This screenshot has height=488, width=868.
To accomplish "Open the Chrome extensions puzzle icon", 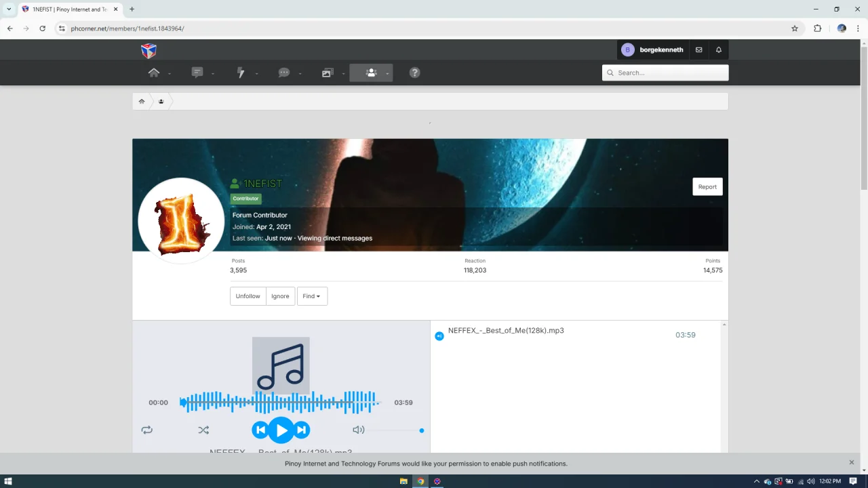I will tap(817, 28).
